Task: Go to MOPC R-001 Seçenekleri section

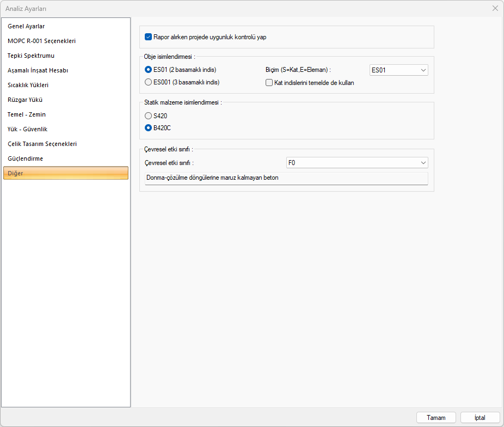Action: pos(41,41)
